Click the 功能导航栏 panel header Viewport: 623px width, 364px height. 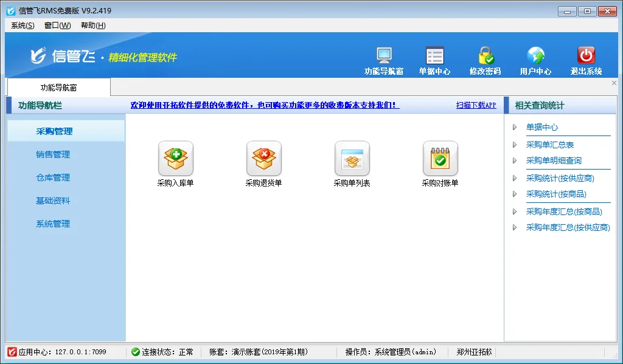(66, 106)
